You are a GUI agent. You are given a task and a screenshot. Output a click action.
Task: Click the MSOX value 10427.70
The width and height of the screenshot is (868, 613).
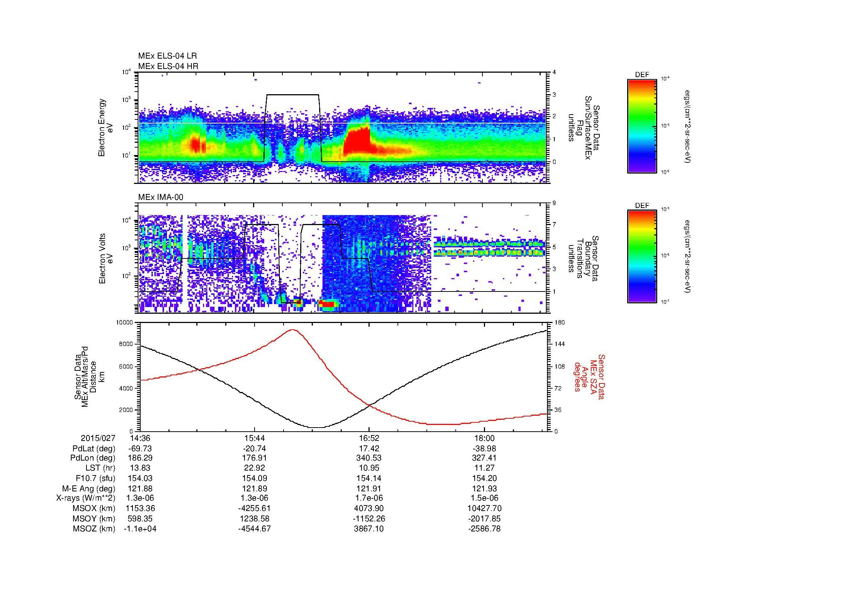click(484, 508)
